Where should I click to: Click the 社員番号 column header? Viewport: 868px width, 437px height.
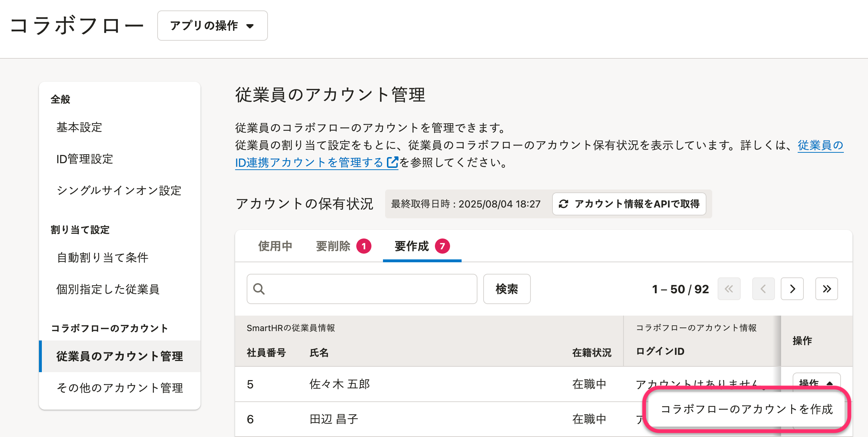(266, 352)
